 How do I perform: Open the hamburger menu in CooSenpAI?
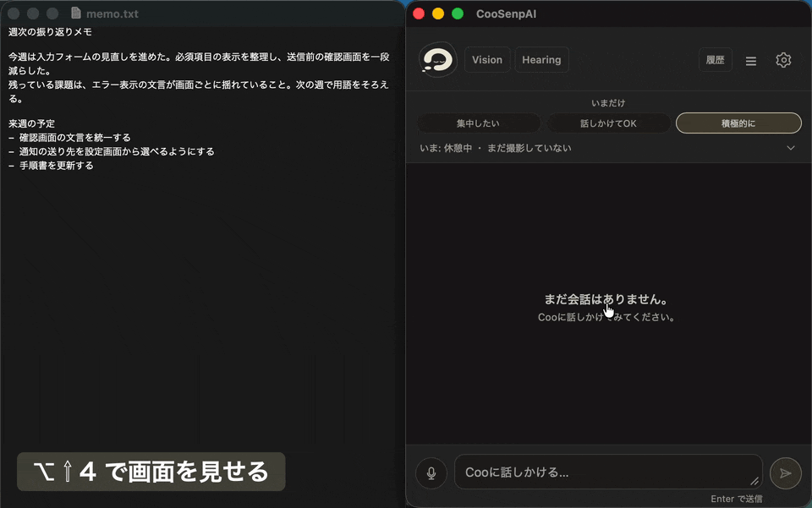coord(751,61)
